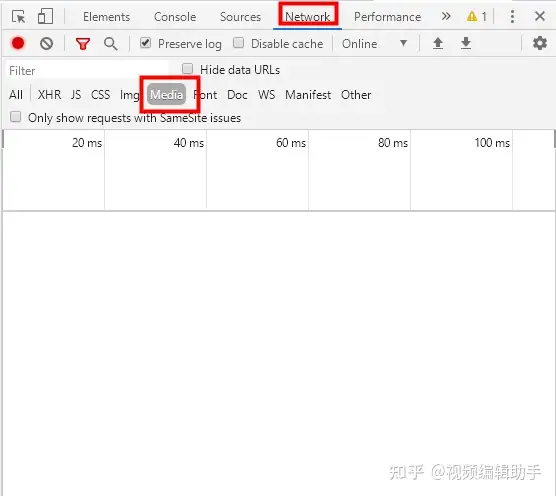The image size is (556, 496).
Task: Filter requests by WS
Action: (x=266, y=95)
